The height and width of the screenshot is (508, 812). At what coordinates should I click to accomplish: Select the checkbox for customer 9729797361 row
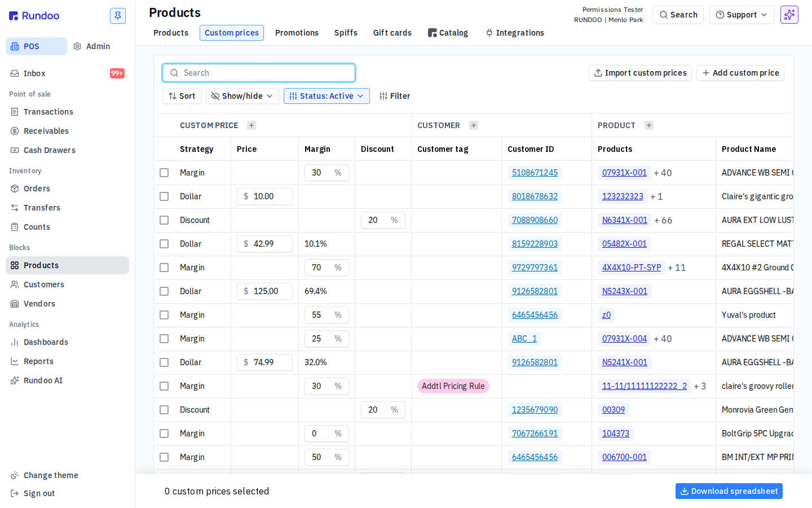(x=164, y=268)
